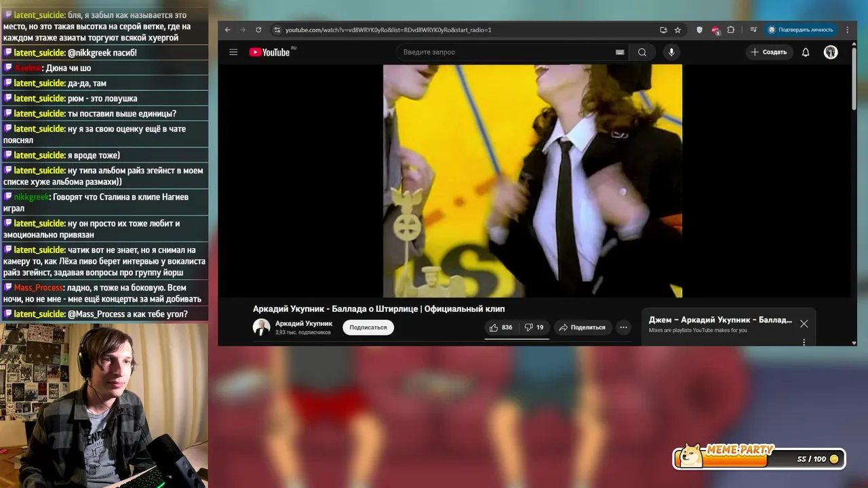Open YouTube notifications bell
Viewport: 868px width, 488px height.
[x=806, y=52]
